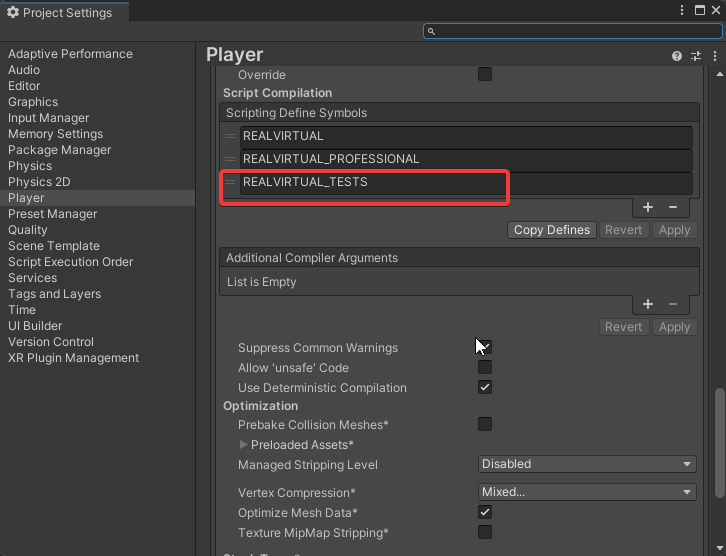Toggle Prebake Collision Meshes checkbox
726x556 pixels.
coord(485,425)
